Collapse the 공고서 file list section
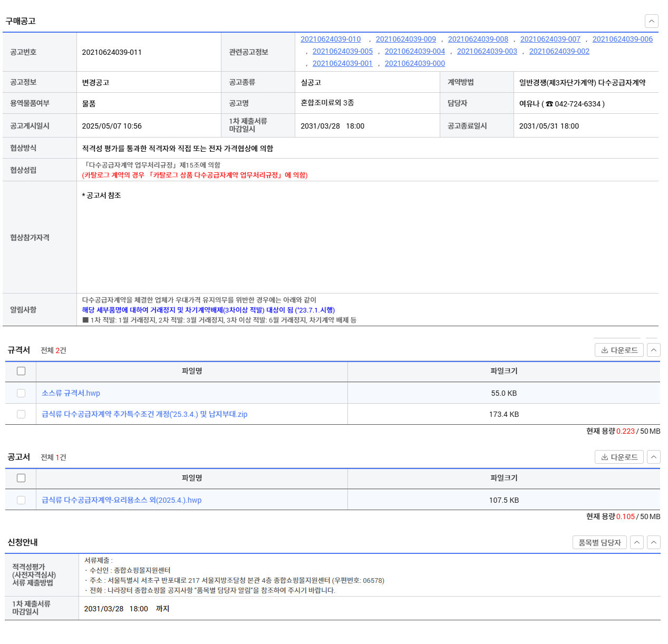This screenshot has width=668, height=644. [654, 457]
